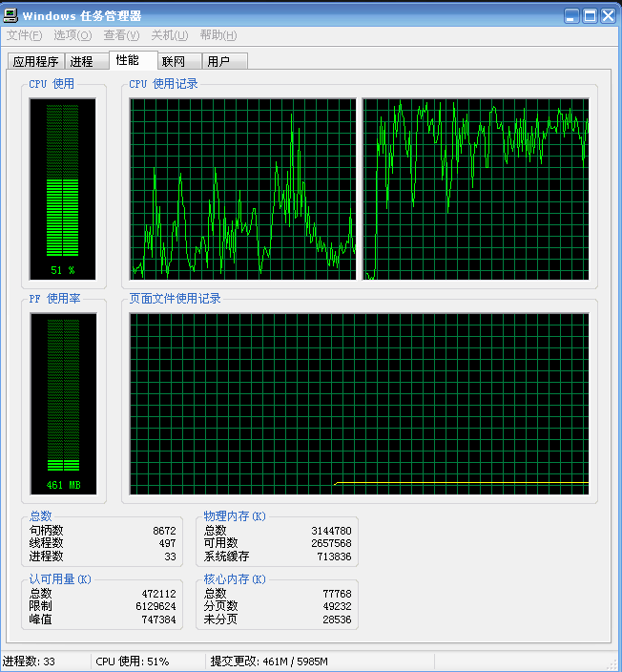Click the window resize grip in status bar
The width and height of the screenshot is (622, 672).
click(613, 664)
